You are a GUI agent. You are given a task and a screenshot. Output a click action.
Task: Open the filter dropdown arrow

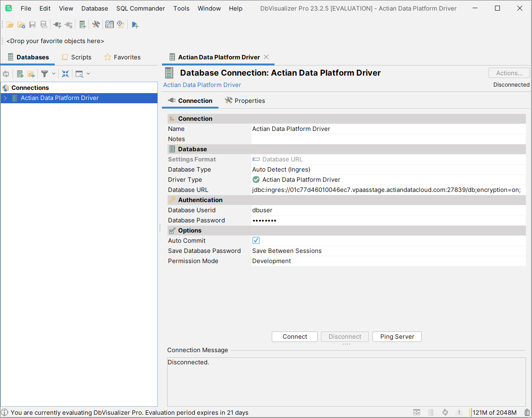coord(54,74)
